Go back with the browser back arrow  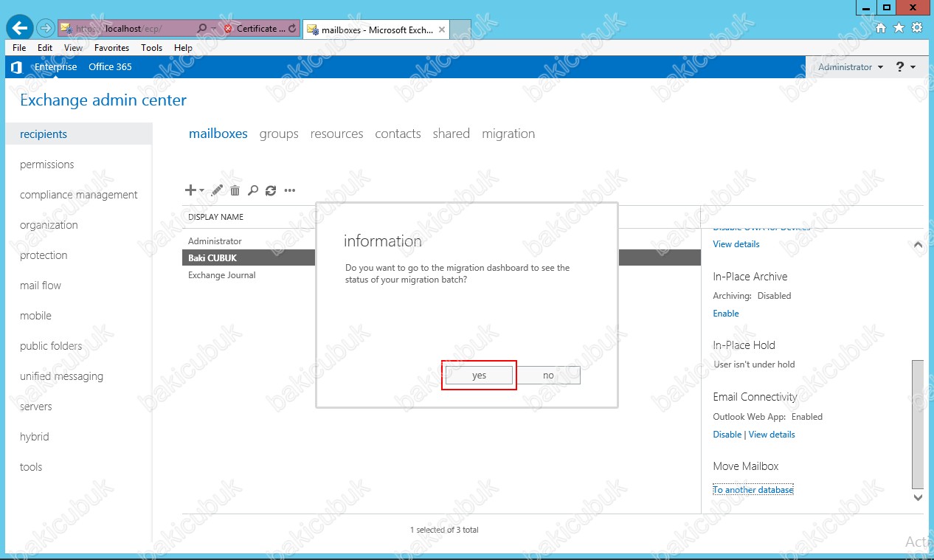[x=20, y=28]
